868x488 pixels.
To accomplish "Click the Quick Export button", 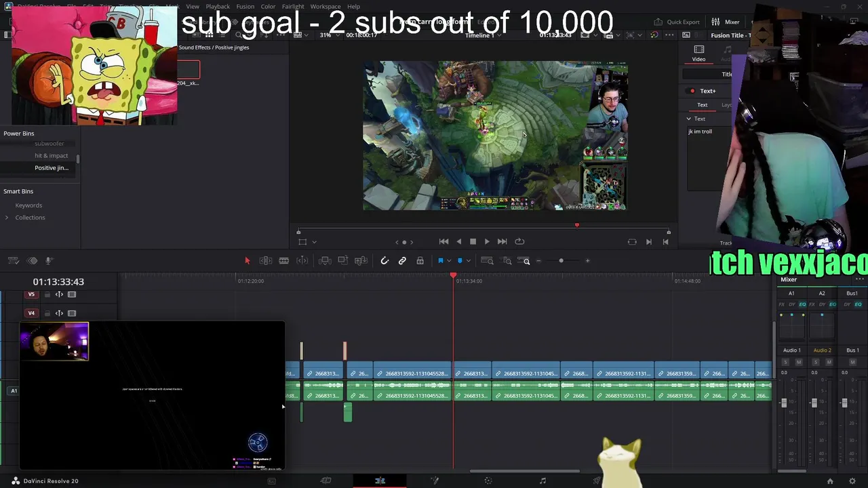I will [676, 22].
